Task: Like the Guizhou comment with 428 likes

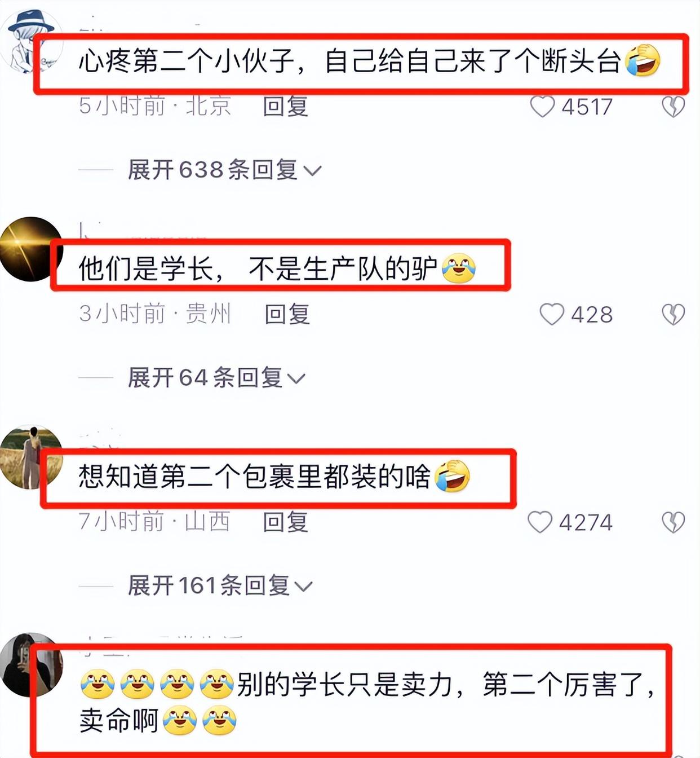Action: pyautogui.click(x=552, y=315)
